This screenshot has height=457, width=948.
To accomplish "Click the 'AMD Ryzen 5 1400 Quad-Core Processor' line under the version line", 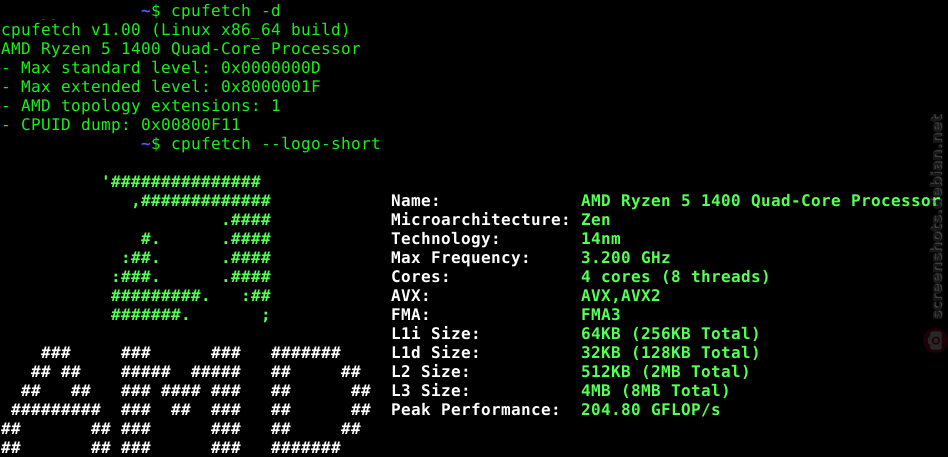I will click(181, 49).
